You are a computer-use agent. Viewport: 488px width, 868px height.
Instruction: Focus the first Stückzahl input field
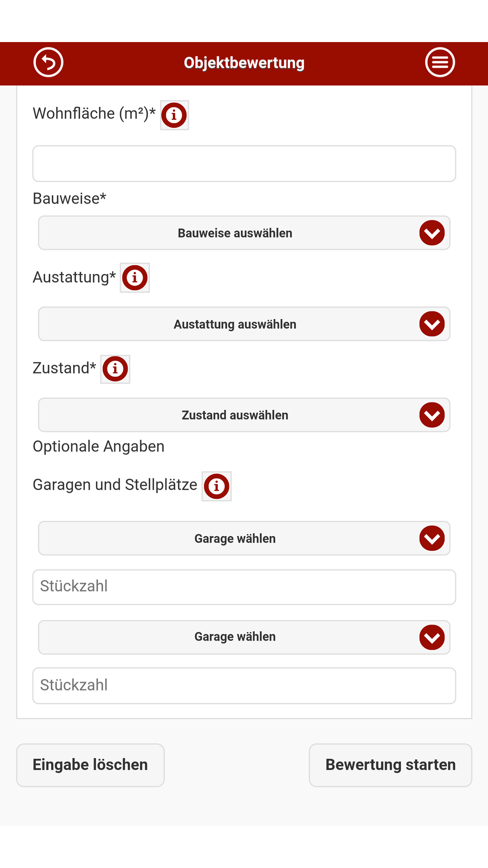click(x=244, y=587)
